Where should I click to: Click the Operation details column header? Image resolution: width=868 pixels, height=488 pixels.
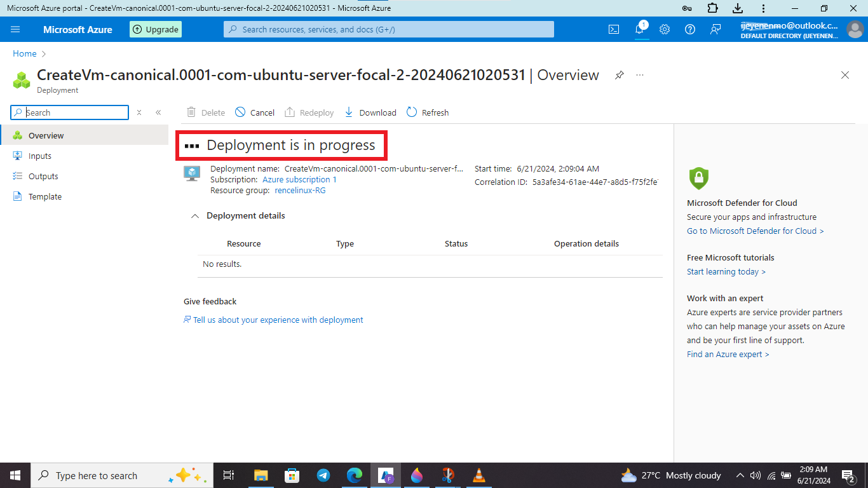click(x=587, y=244)
